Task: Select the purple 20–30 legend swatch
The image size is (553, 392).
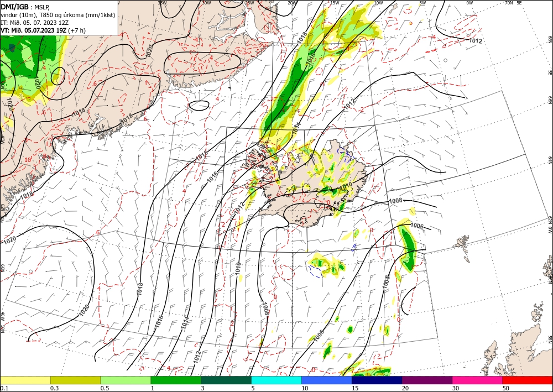Action: pyautogui.click(x=427, y=380)
